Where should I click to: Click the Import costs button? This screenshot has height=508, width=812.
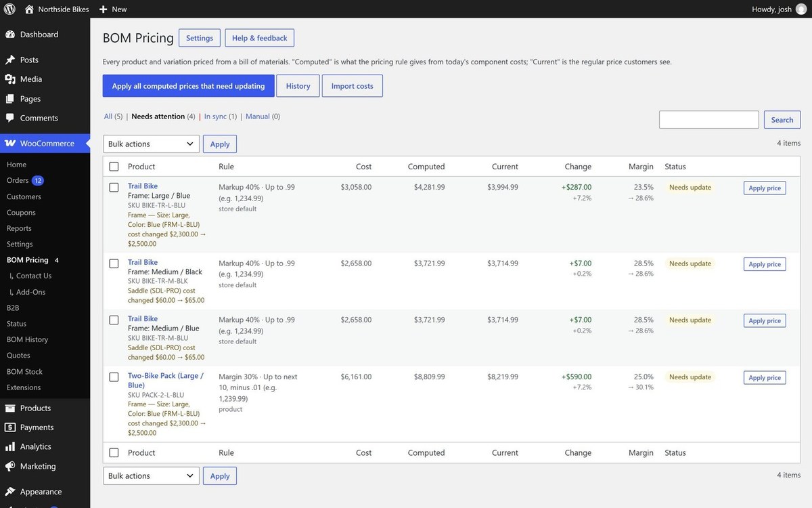click(352, 86)
